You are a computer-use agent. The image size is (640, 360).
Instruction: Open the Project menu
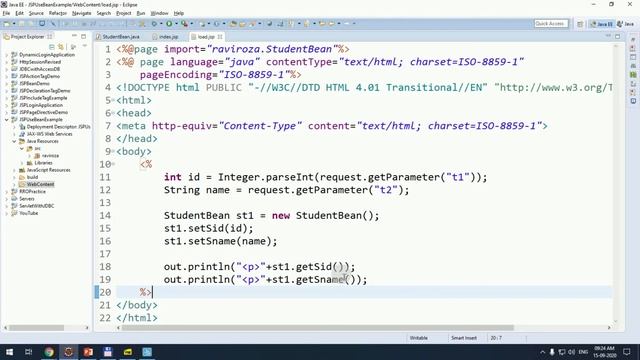(124, 13)
